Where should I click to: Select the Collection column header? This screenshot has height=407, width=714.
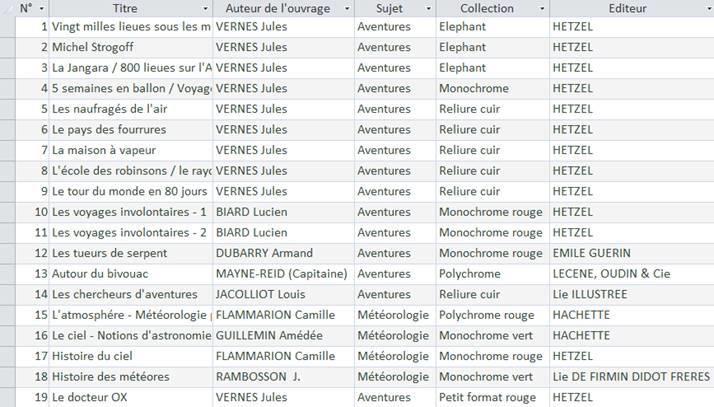coord(493,8)
